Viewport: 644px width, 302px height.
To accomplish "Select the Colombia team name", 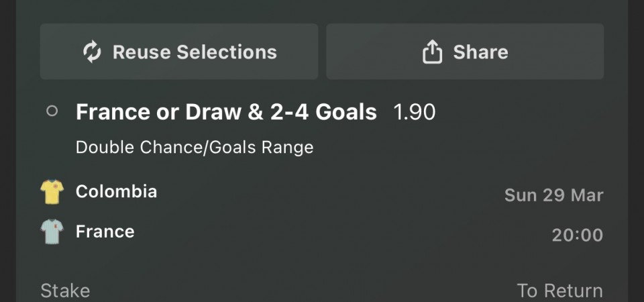I will coord(116,191).
